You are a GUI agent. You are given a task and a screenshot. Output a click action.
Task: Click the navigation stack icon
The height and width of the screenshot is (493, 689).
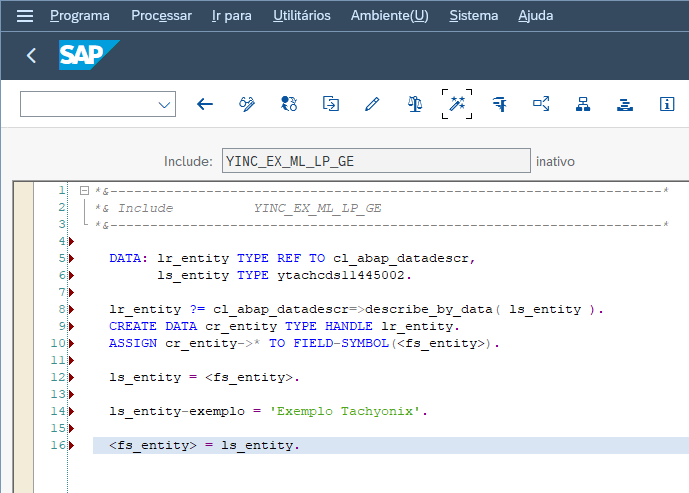tap(625, 105)
